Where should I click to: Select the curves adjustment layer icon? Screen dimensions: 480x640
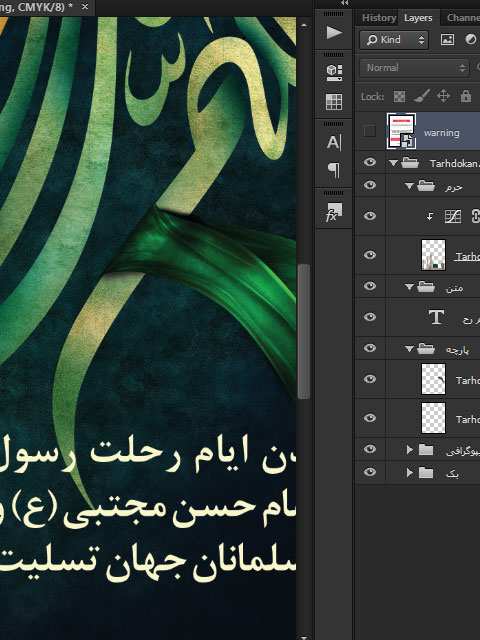coord(453,216)
